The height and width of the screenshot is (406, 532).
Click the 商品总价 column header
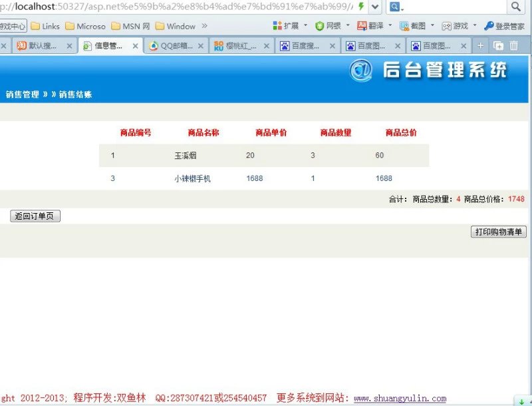[x=401, y=132]
